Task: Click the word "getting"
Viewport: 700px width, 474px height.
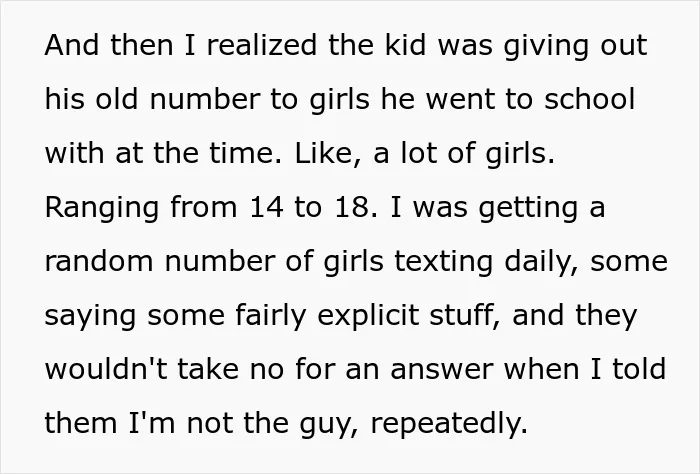Action: [529, 209]
